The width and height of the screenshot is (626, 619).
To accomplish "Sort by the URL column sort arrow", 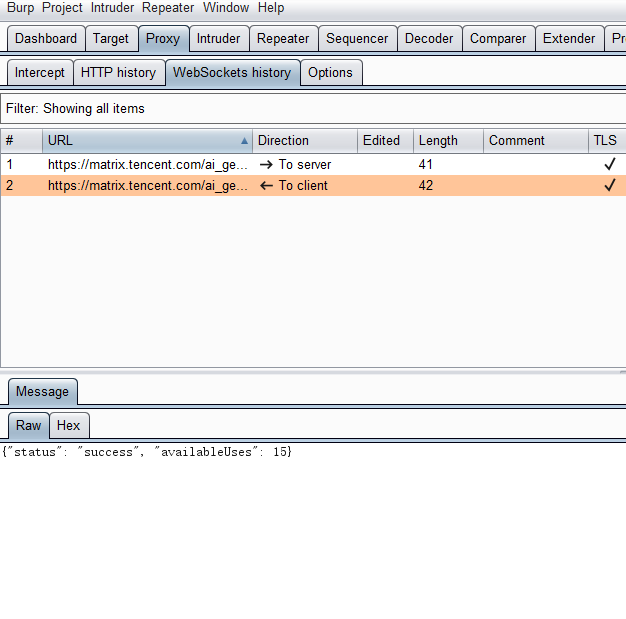I will (244, 141).
